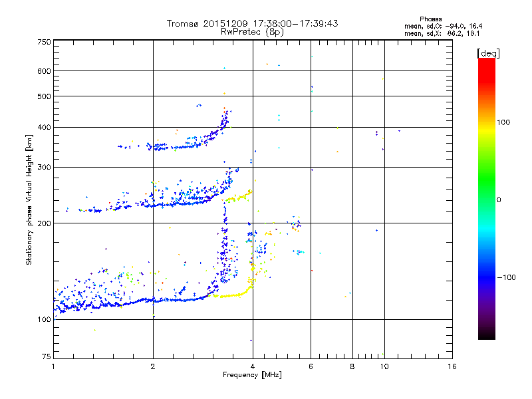Click the x-axis tick label "4"

[x=253, y=366]
